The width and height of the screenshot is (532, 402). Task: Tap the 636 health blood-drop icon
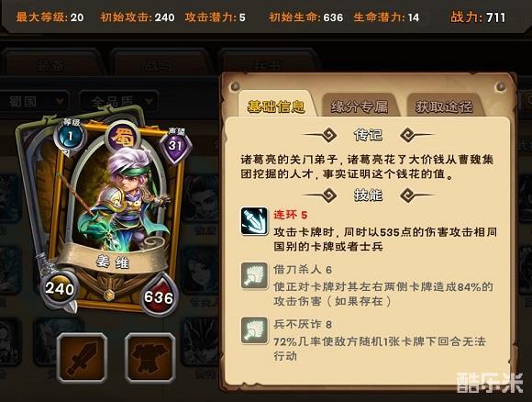(159, 296)
